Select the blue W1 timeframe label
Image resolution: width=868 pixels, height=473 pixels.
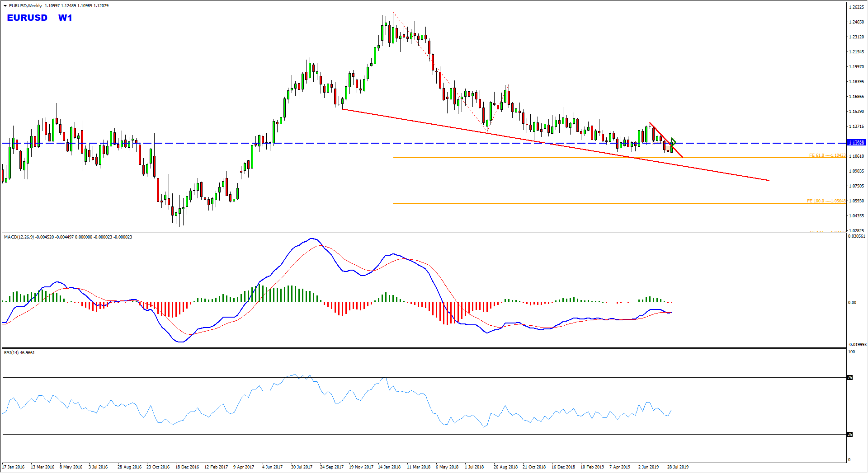pos(65,18)
